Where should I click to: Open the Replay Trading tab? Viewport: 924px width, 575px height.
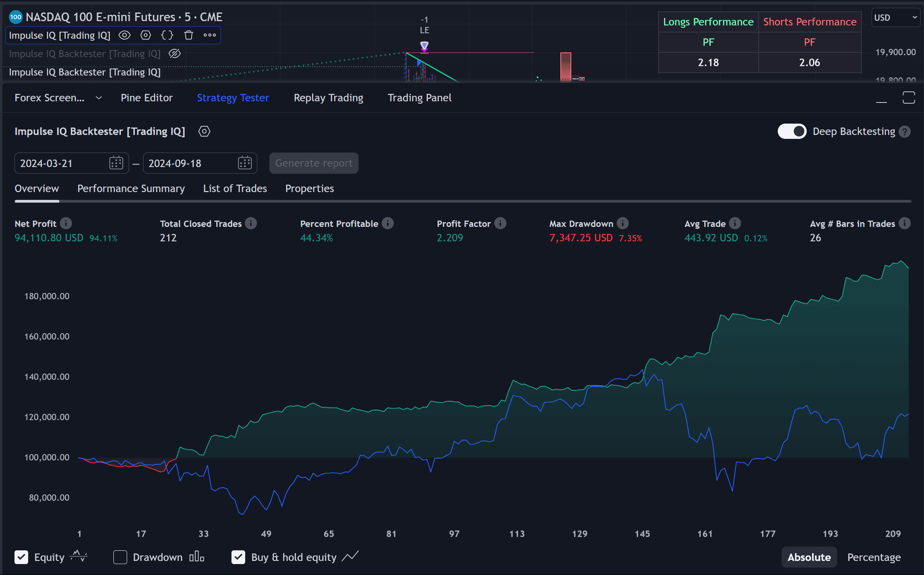pyautogui.click(x=328, y=98)
